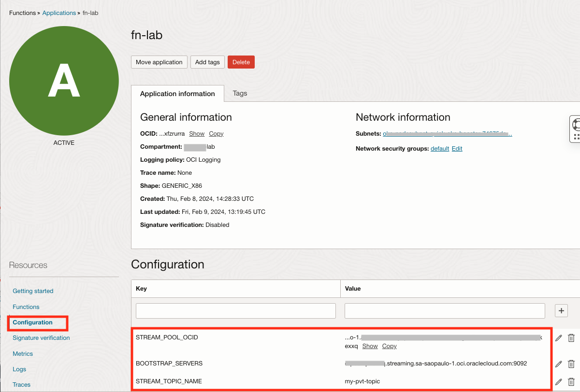Select Configuration in Resources list
This screenshot has width=580, height=392.
click(32, 322)
